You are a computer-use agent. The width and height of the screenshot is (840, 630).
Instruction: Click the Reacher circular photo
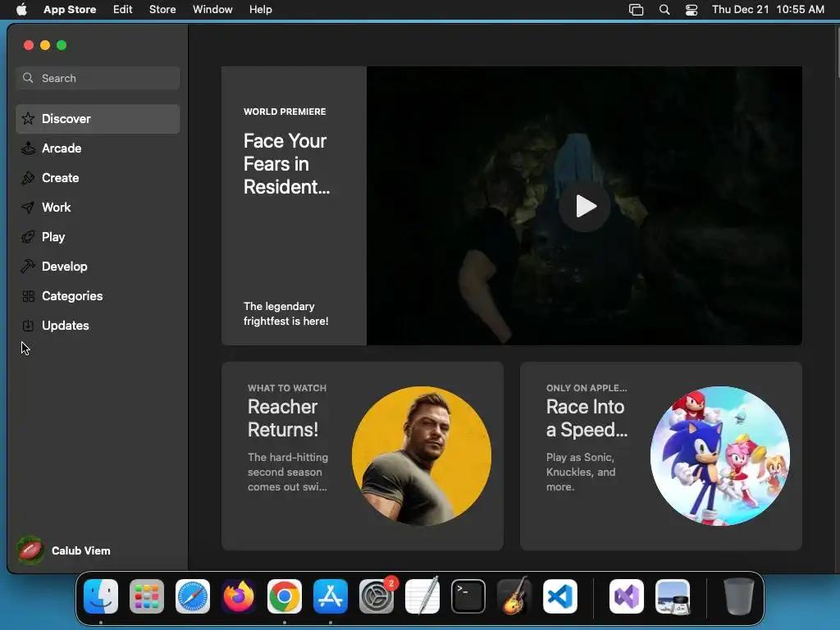[421, 456]
